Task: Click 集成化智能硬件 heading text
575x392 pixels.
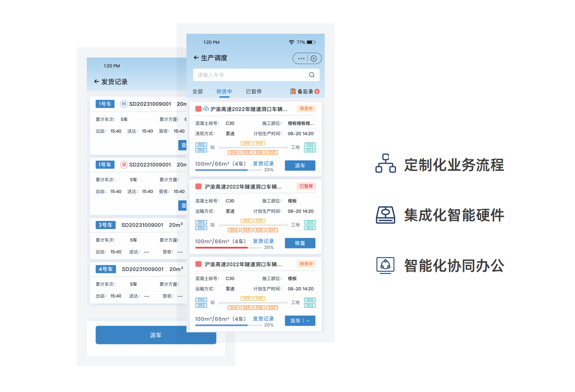Action: (454, 215)
